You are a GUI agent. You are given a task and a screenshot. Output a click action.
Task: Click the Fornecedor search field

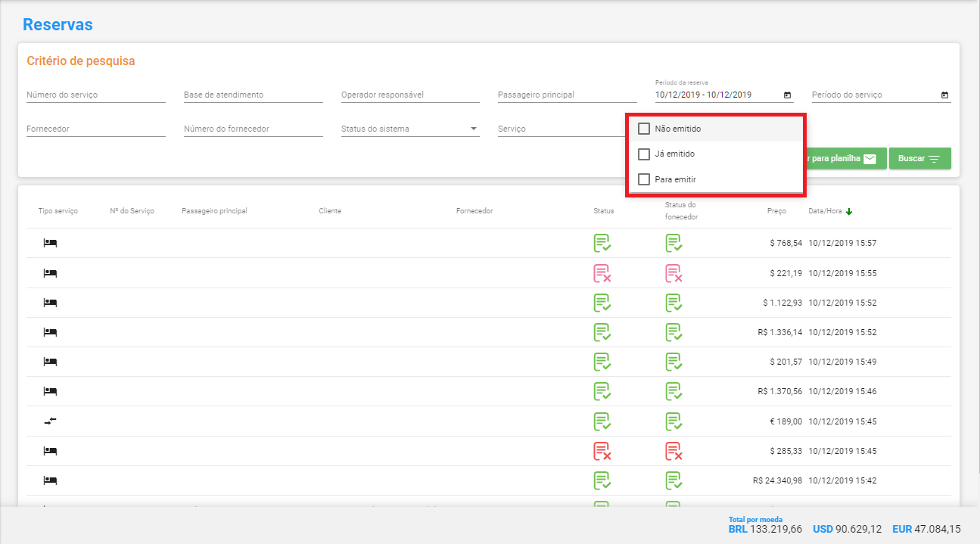(x=96, y=129)
